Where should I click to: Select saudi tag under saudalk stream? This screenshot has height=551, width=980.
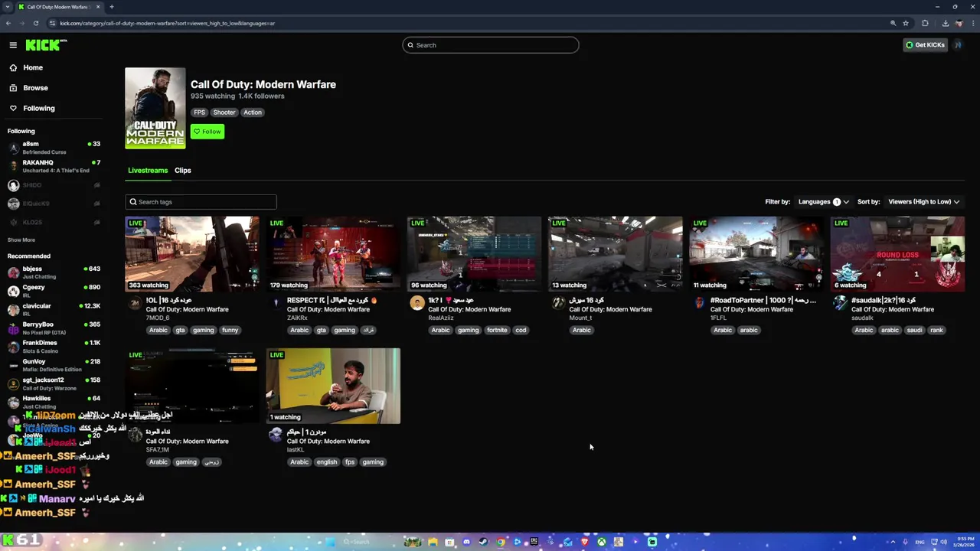click(x=914, y=331)
